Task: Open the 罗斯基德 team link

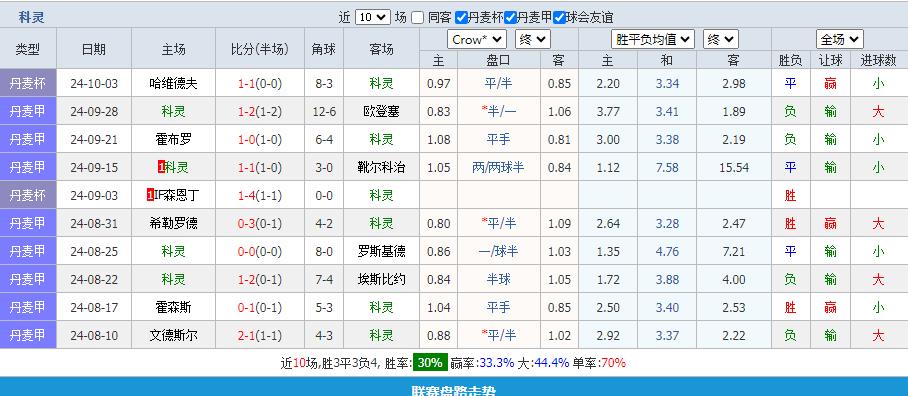Action: tap(381, 251)
